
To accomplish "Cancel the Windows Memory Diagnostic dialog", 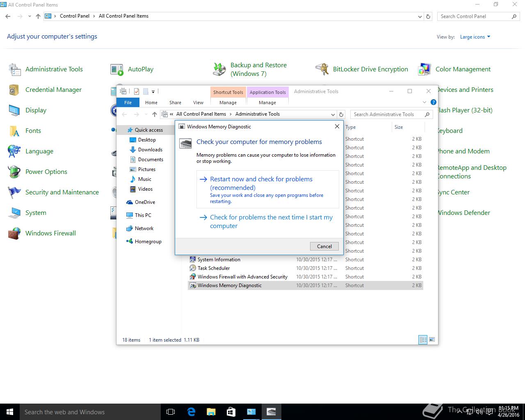I will [x=324, y=246].
